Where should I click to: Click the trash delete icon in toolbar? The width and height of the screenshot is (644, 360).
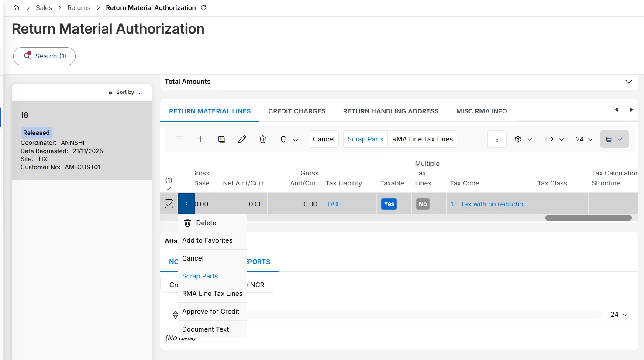(263, 139)
